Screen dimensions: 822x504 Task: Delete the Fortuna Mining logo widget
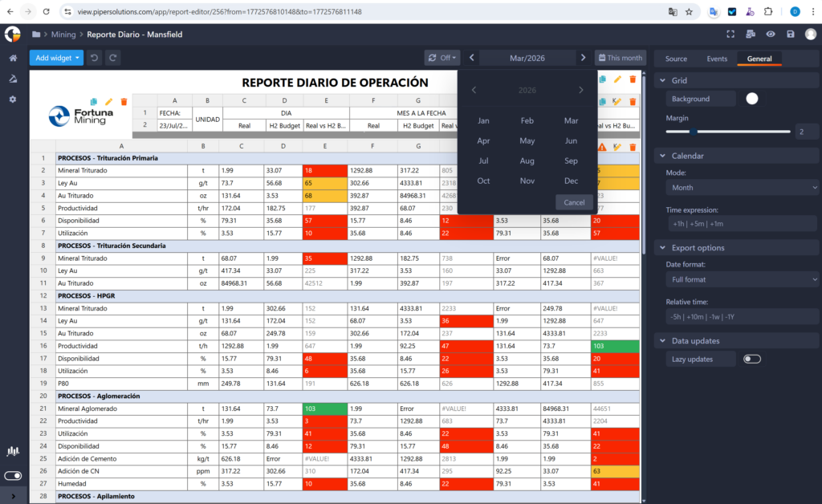124,102
